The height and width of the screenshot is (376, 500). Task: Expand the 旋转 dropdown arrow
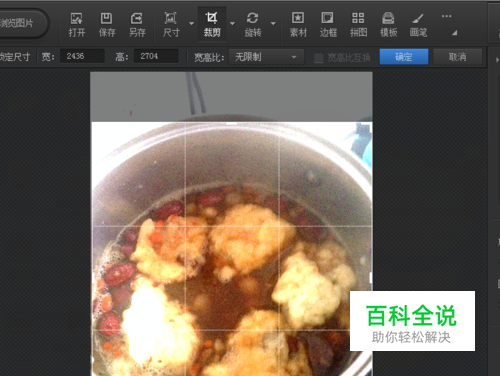tap(273, 24)
